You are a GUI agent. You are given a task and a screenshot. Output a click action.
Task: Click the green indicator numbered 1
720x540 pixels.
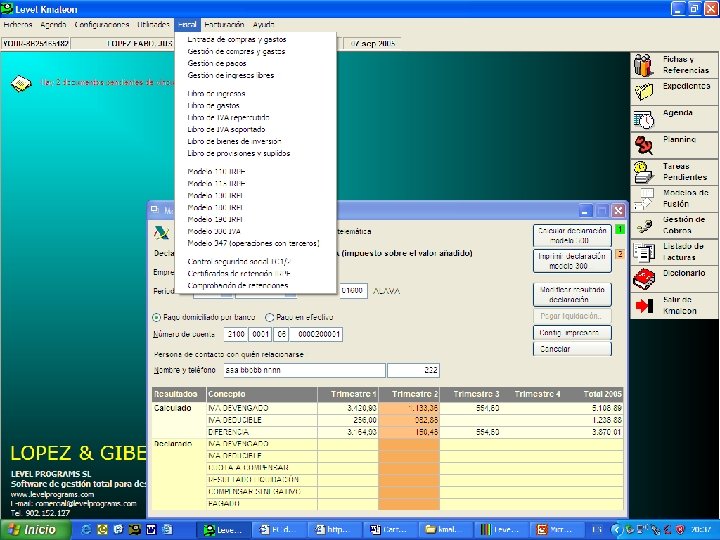(619, 229)
